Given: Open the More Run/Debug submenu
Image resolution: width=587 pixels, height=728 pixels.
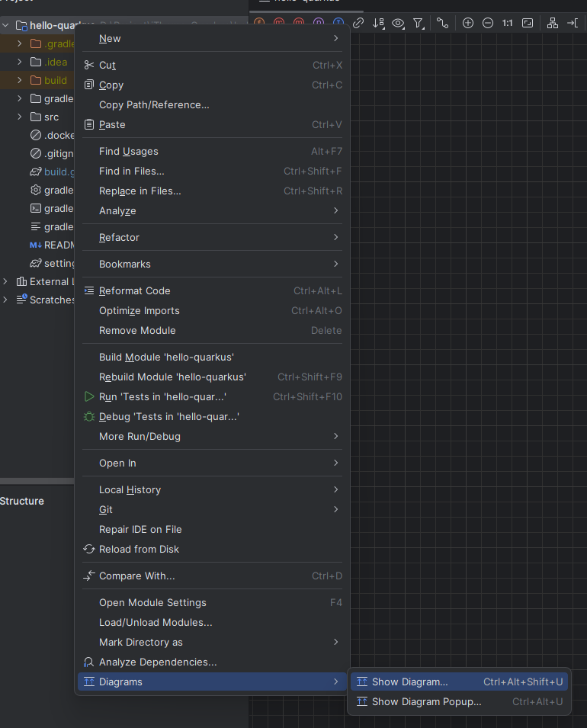Looking at the screenshot, I should 212,437.
